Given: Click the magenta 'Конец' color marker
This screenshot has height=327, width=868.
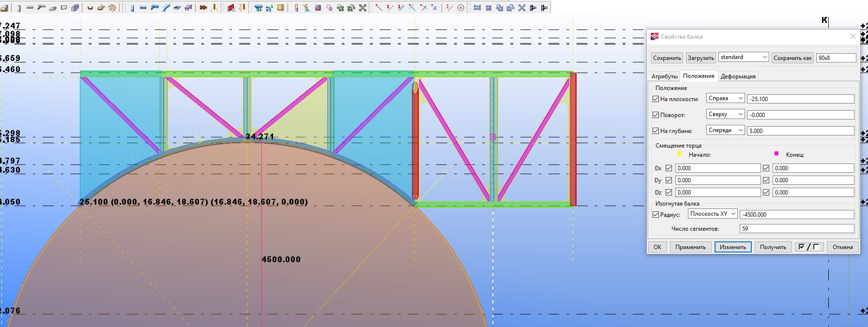Looking at the screenshot, I should point(777,154).
